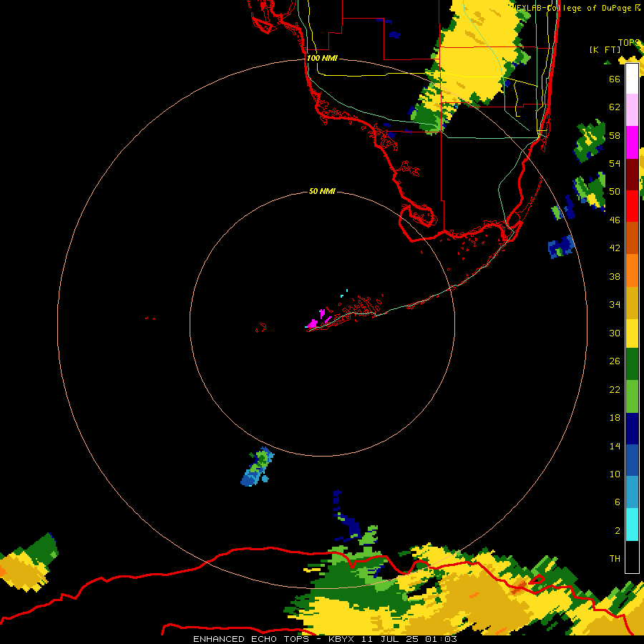
Task: Click the 100 NMI range ring label
Action: (x=322, y=58)
